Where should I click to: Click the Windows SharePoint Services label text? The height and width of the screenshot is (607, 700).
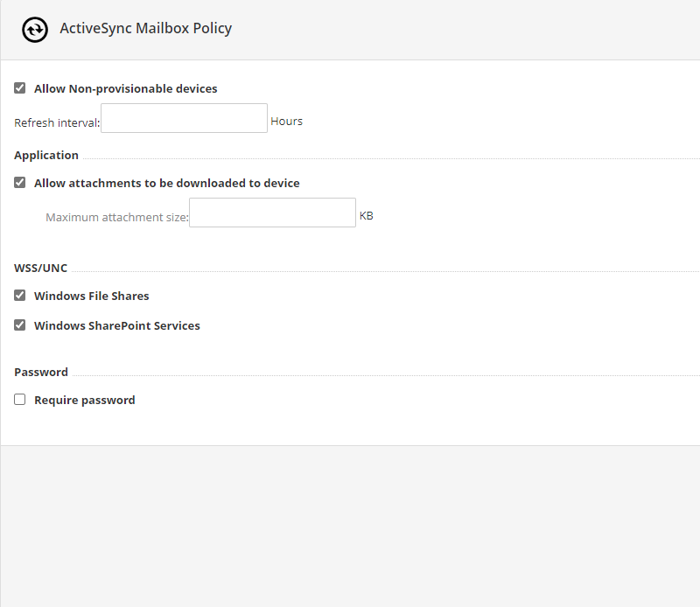click(x=117, y=326)
